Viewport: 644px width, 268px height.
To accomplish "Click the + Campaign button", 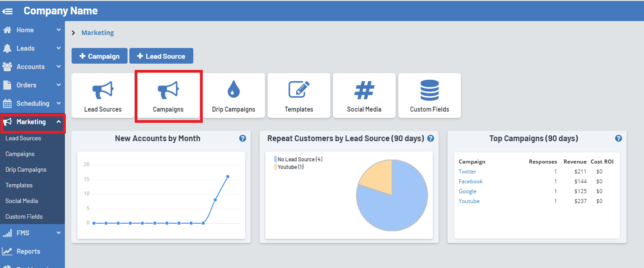I will [99, 56].
